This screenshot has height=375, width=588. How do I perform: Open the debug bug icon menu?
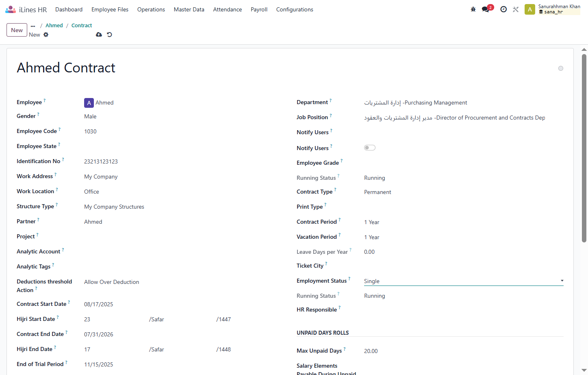(473, 9)
